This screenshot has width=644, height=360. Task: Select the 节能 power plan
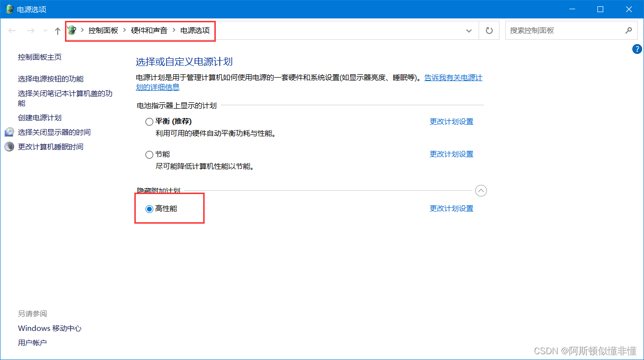coord(149,154)
